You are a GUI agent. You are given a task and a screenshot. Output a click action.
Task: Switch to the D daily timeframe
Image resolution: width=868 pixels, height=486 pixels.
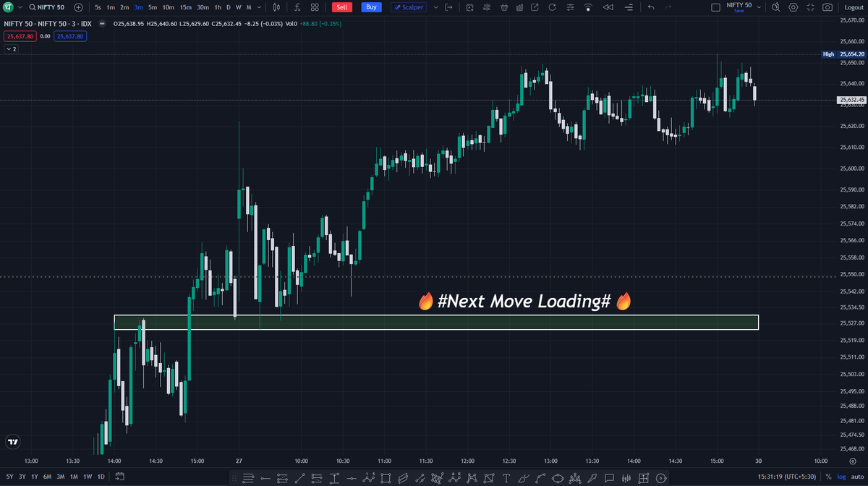229,7
